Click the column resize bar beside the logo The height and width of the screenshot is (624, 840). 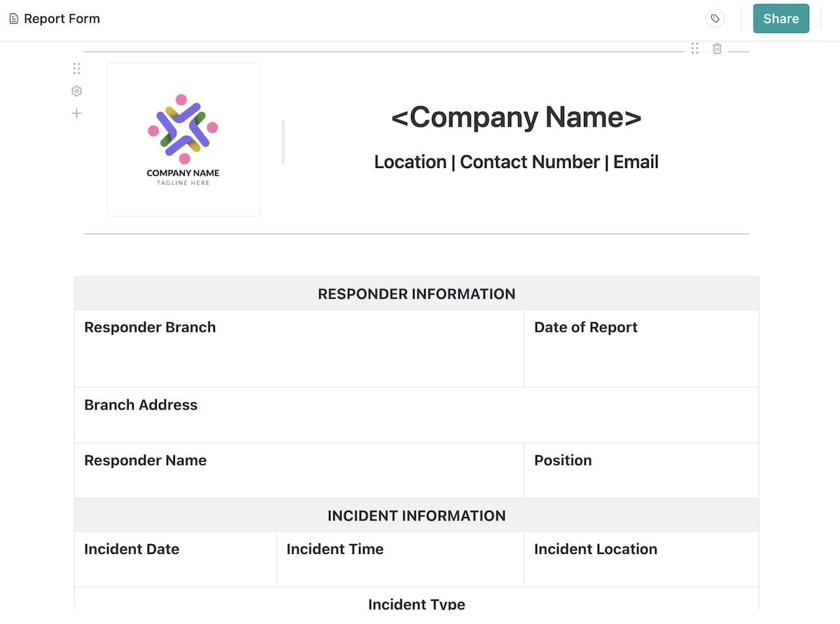coord(283,142)
